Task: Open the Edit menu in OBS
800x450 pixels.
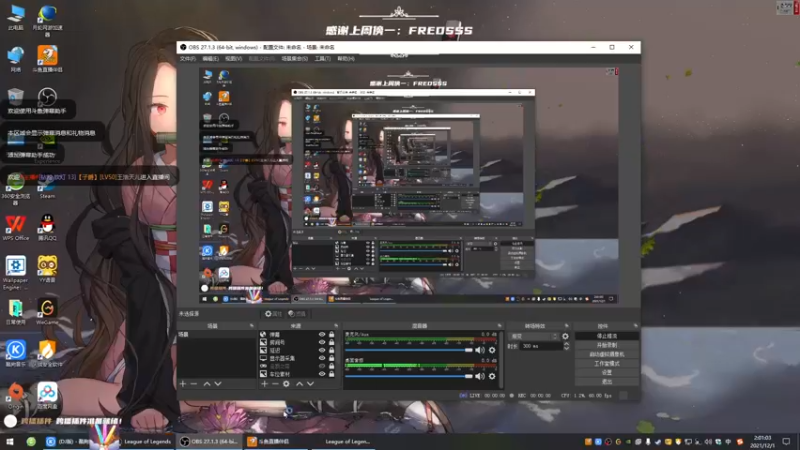Action: 210,59
